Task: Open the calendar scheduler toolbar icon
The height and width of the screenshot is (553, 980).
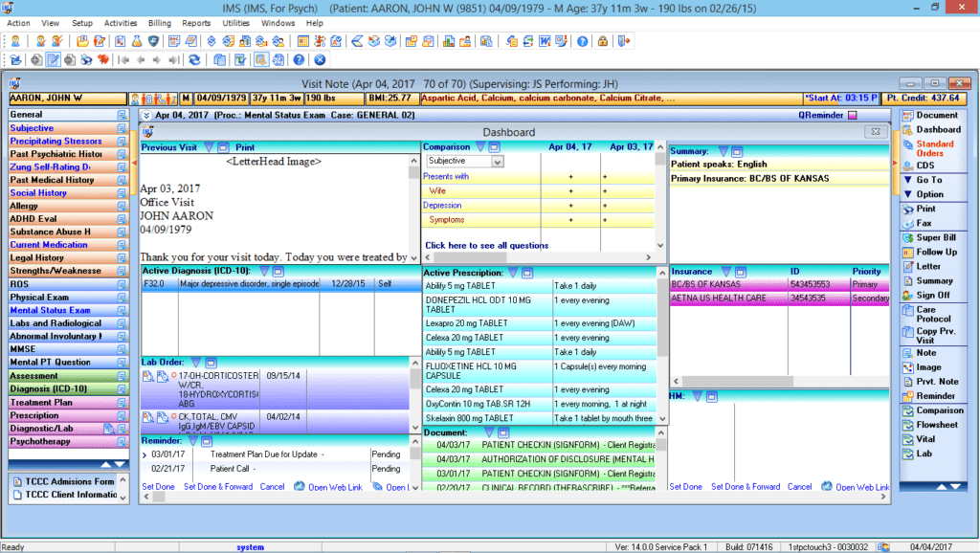Action: point(303,41)
